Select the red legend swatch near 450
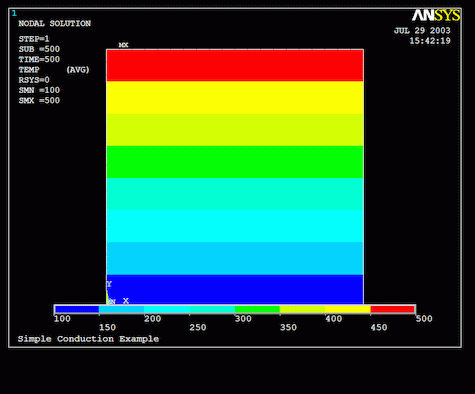The width and height of the screenshot is (475, 394). click(x=392, y=309)
